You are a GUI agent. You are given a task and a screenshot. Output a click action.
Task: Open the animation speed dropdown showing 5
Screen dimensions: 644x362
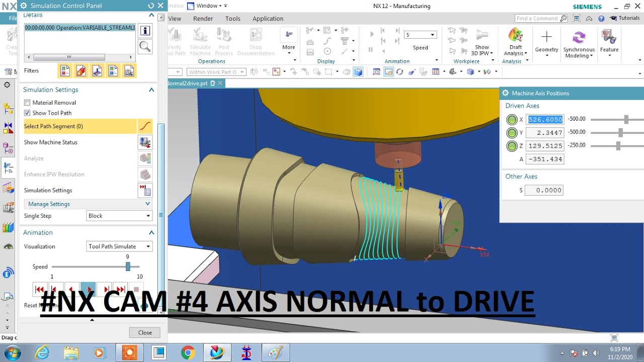pyautogui.click(x=420, y=35)
